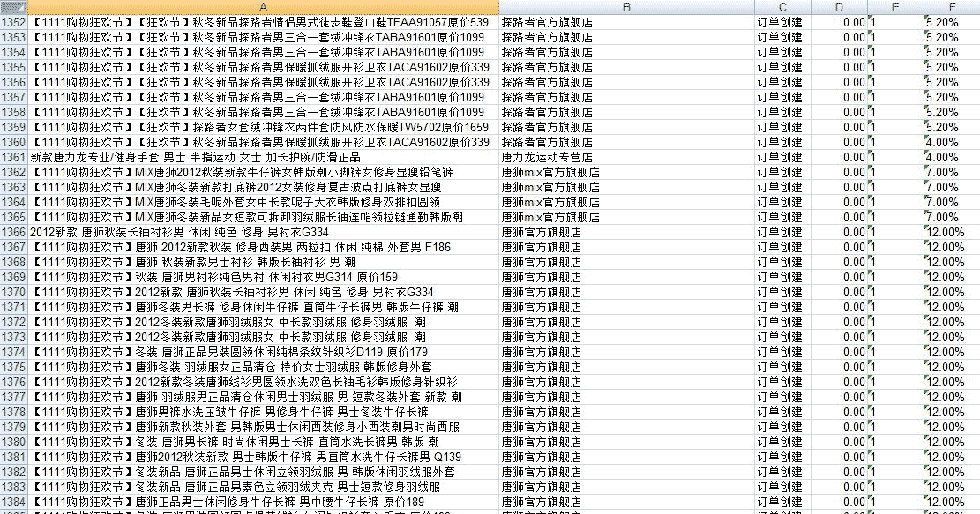Image resolution: width=980 pixels, height=514 pixels.
Task: Click the 5.20% cell in row 1353
Action: [x=951, y=38]
